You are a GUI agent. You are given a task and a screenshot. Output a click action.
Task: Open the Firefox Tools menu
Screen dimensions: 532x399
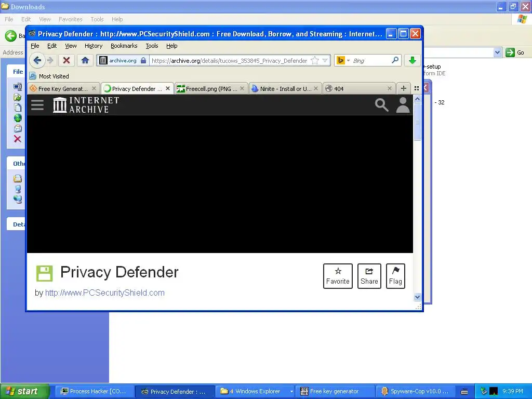tap(152, 46)
